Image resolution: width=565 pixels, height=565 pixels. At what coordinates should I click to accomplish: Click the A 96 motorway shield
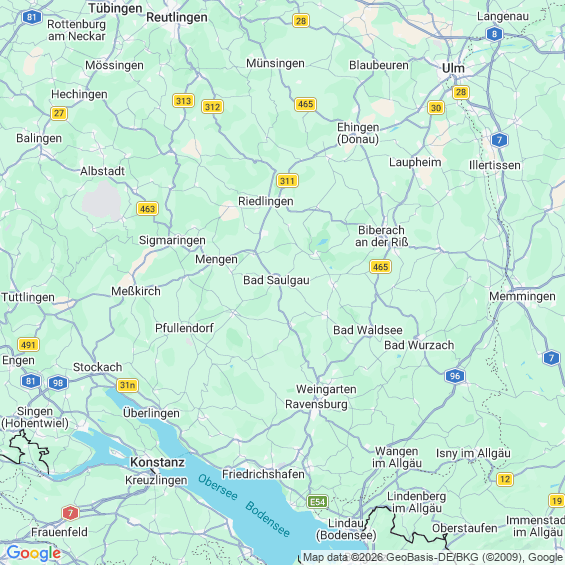(x=455, y=376)
